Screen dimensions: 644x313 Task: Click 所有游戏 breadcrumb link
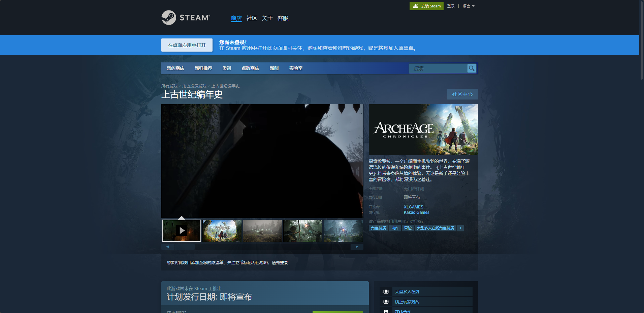[x=169, y=86]
